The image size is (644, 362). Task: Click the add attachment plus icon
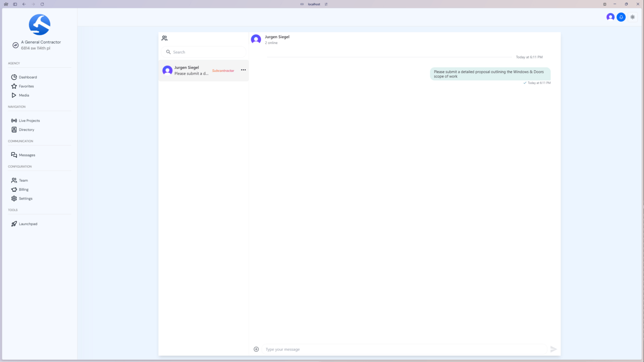point(256,349)
